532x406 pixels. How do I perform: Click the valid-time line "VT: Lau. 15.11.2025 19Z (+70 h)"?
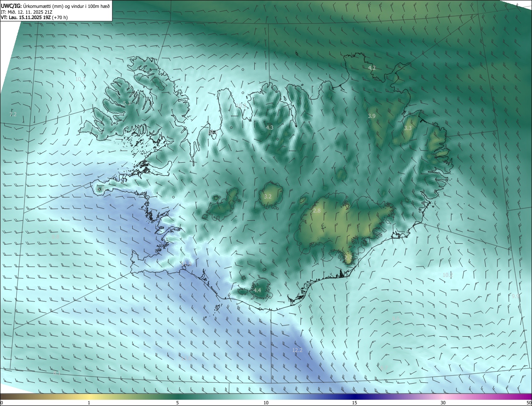tap(34, 17)
